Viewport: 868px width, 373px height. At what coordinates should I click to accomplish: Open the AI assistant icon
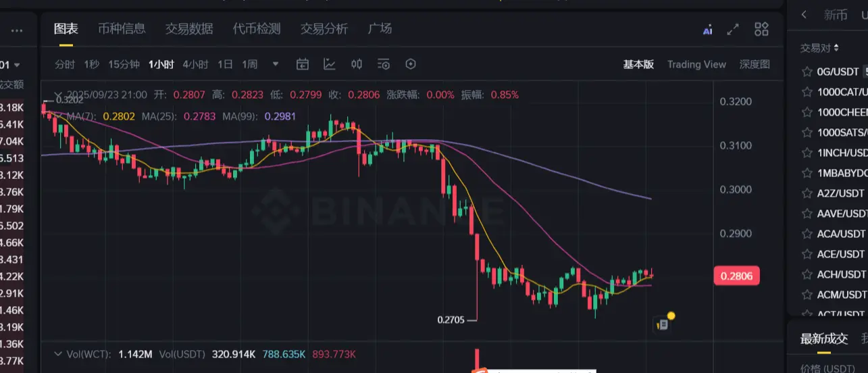(x=707, y=29)
